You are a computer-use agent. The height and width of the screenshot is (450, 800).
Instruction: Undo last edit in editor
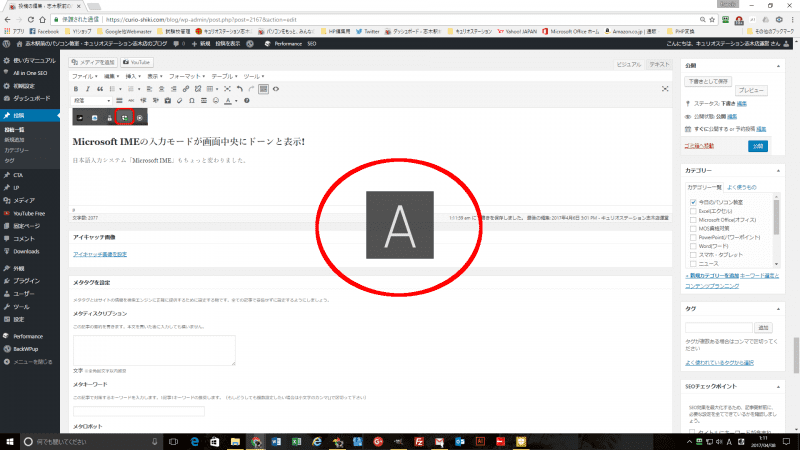click(240, 89)
